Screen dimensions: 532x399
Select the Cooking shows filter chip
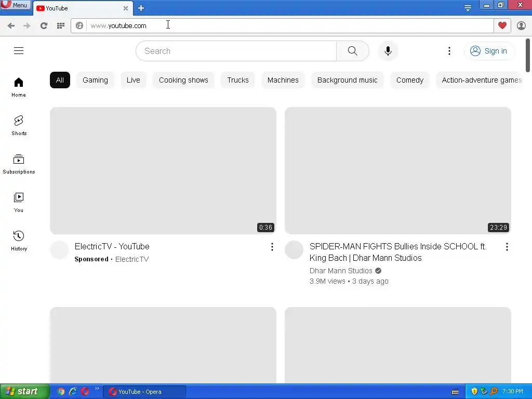(x=183, y=80)
